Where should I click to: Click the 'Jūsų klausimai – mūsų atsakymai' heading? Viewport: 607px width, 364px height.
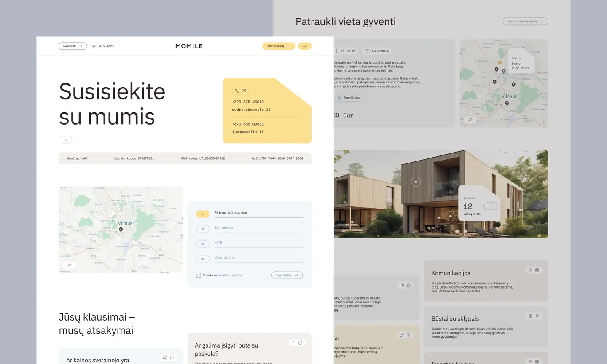[97, 324]
